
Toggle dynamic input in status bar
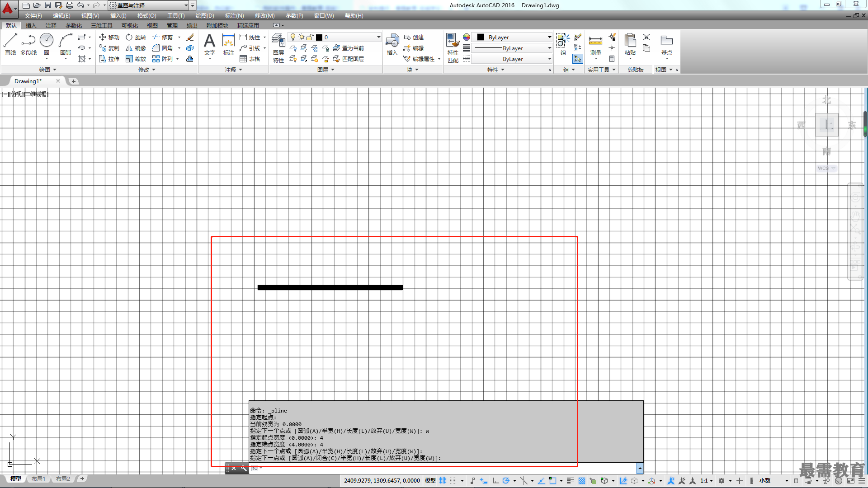(x=484, y=481)
